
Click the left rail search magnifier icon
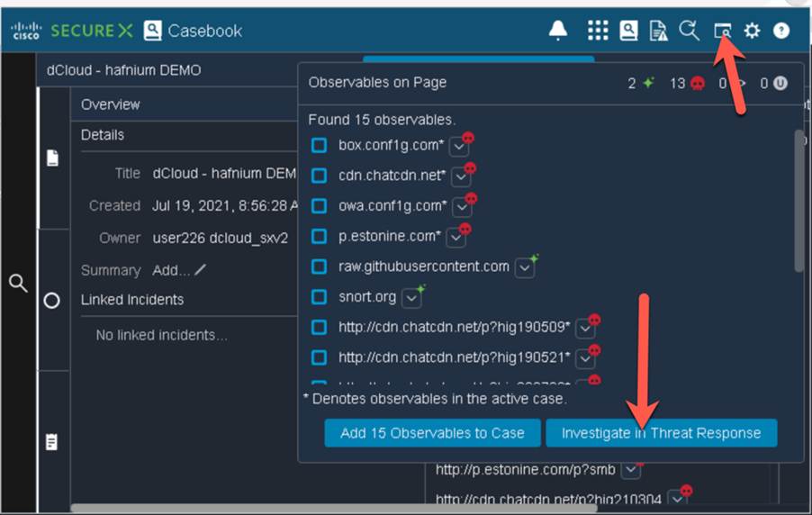click(x=18, y=283)
